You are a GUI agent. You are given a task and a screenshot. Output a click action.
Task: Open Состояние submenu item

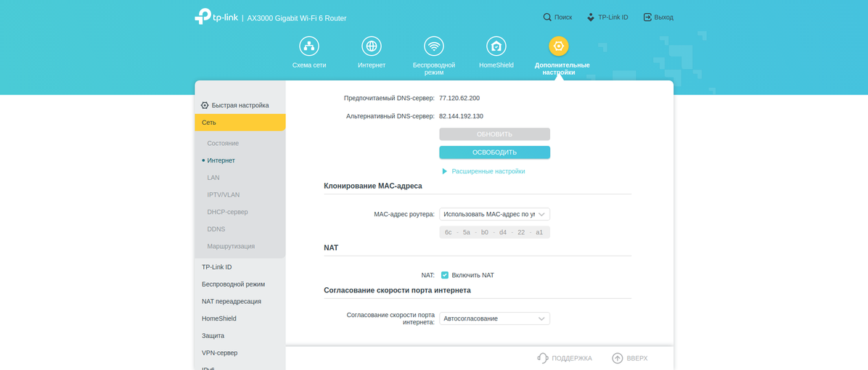point(223,143)
